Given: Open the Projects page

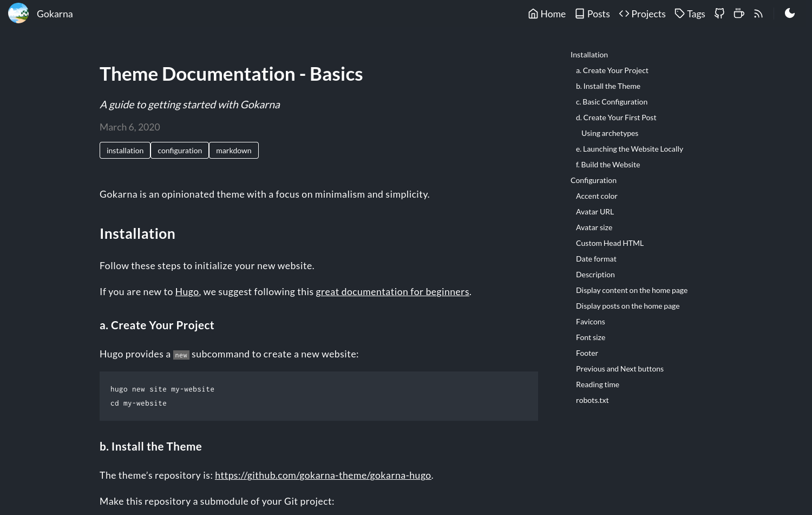Looking at the screenshot, I should coord(642,14).
